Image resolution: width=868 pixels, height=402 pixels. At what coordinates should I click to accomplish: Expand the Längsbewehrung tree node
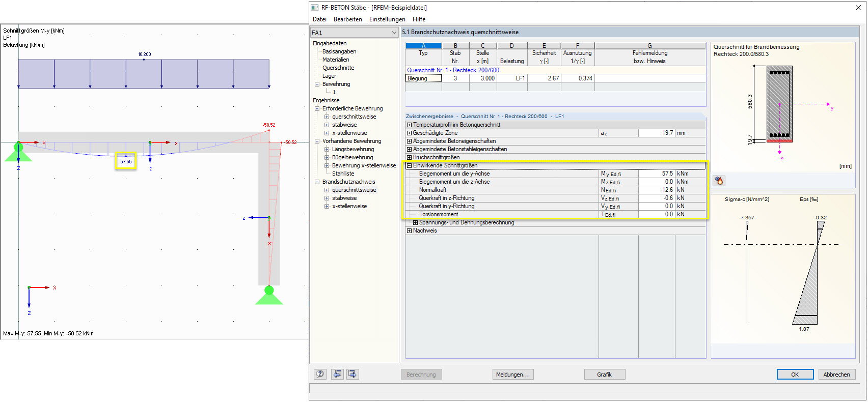click(327, 149)
